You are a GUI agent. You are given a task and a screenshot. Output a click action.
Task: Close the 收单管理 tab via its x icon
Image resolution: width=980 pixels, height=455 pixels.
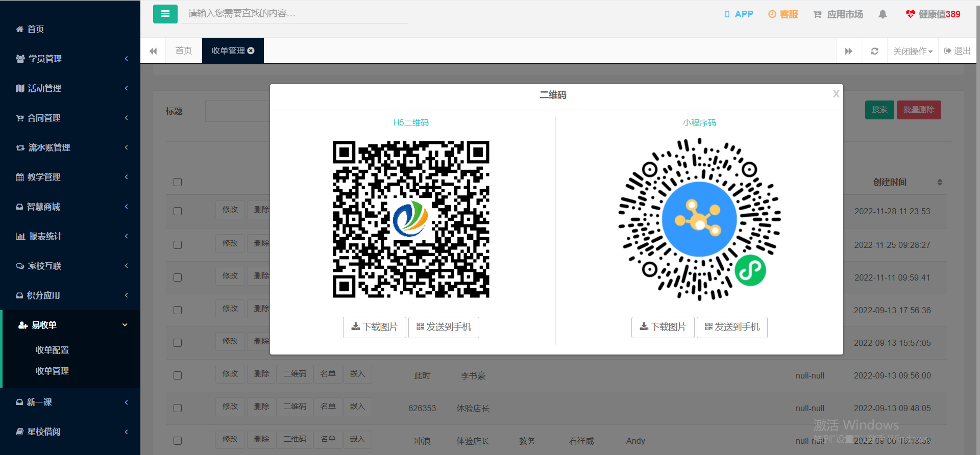251,50
